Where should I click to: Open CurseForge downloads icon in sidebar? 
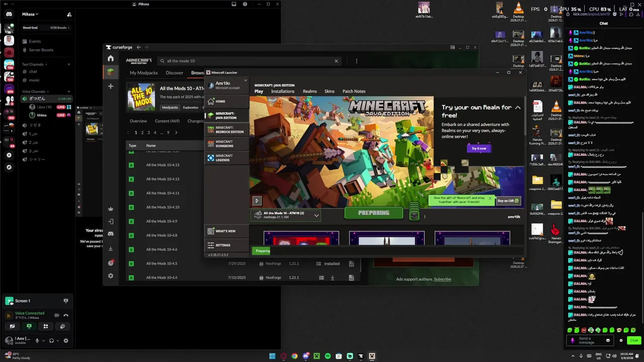click(111, 249)
